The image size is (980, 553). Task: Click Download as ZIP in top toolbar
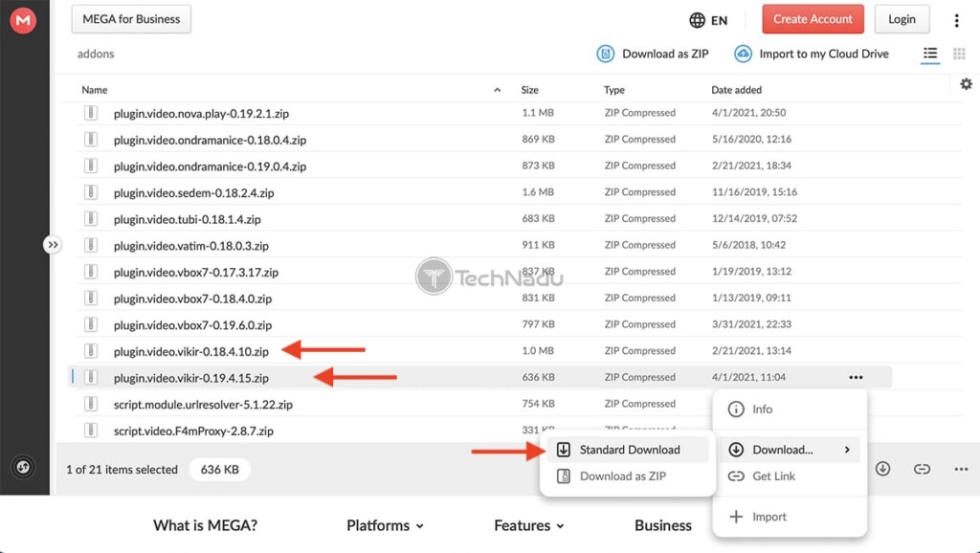coord(653,54)
